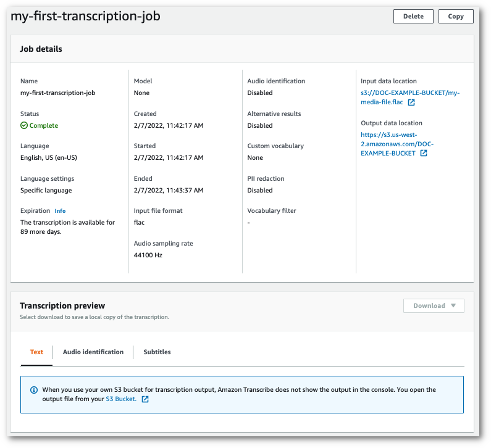Click external link icon next to S3 Bucket
The image size is (491, 448).
145,399
